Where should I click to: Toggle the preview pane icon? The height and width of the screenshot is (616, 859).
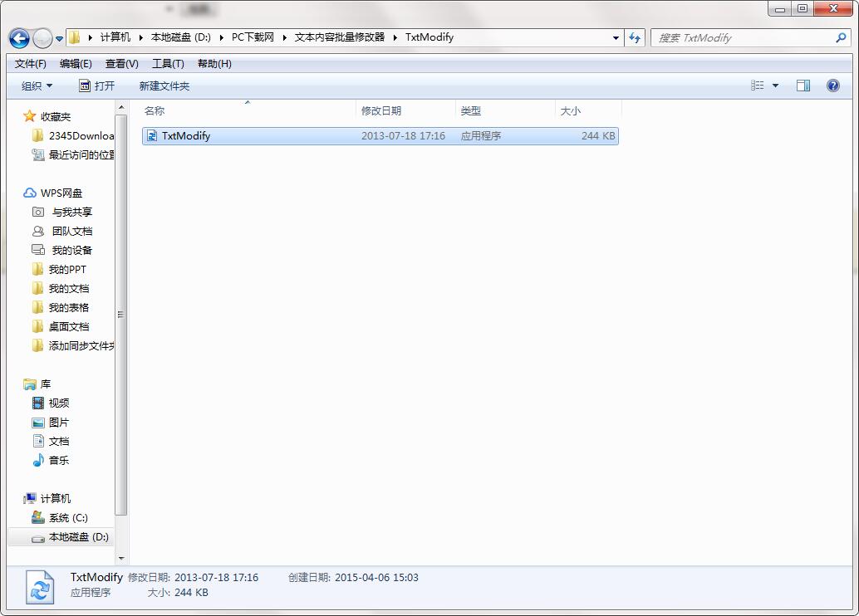tap(803, 86)
